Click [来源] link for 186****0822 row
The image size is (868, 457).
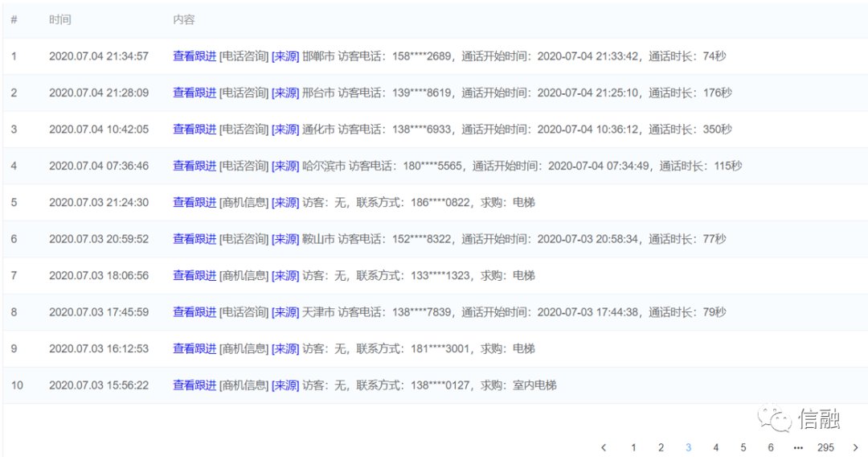point(285,202)
